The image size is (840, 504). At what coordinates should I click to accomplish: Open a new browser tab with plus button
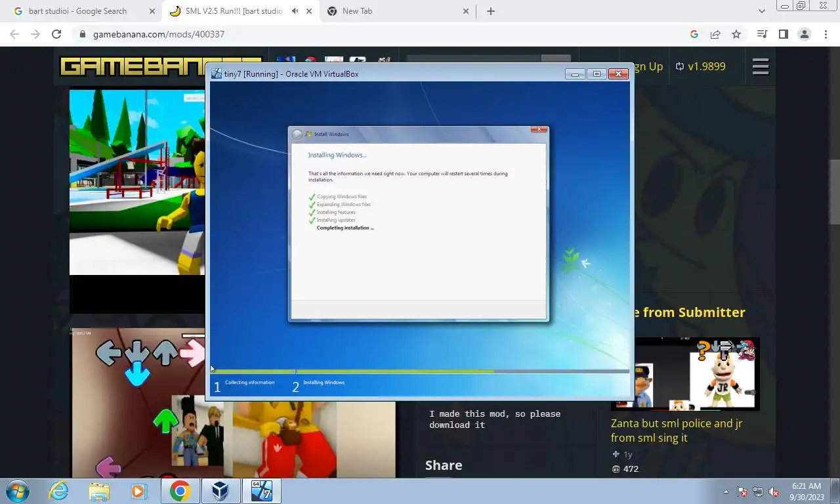[x=490, y=11]
